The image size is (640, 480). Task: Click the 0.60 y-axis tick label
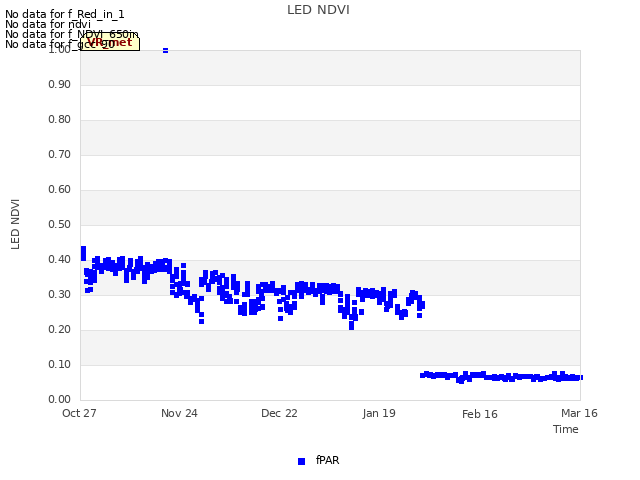[x=60, y=189]
